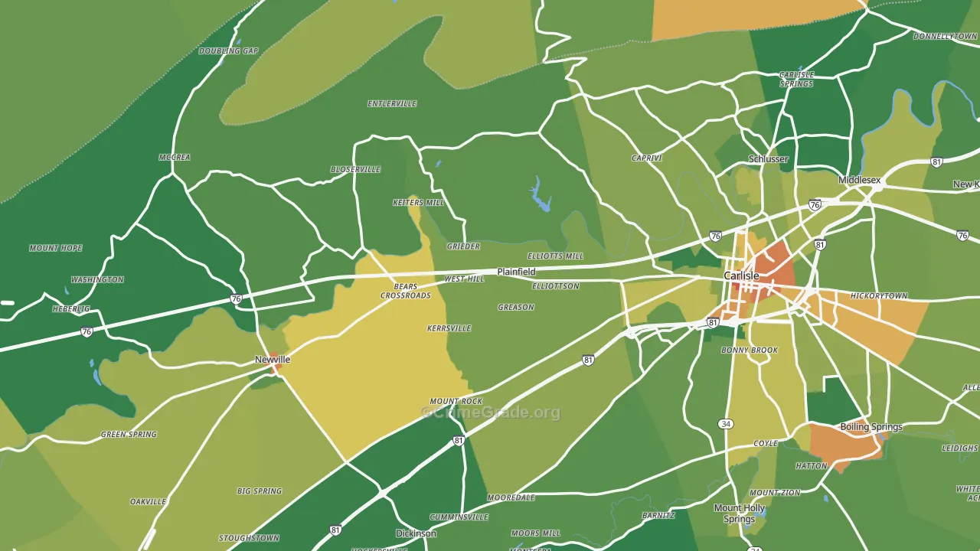
Task: Click the Moors Mill label
Action: tap(536, 533)
